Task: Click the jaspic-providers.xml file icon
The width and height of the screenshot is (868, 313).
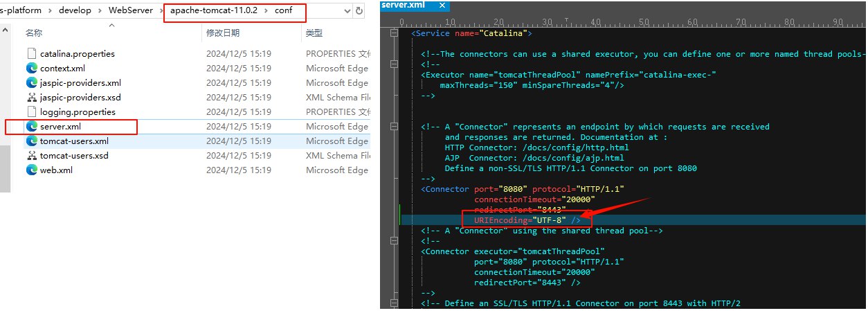Action: (x=31, y=82)
